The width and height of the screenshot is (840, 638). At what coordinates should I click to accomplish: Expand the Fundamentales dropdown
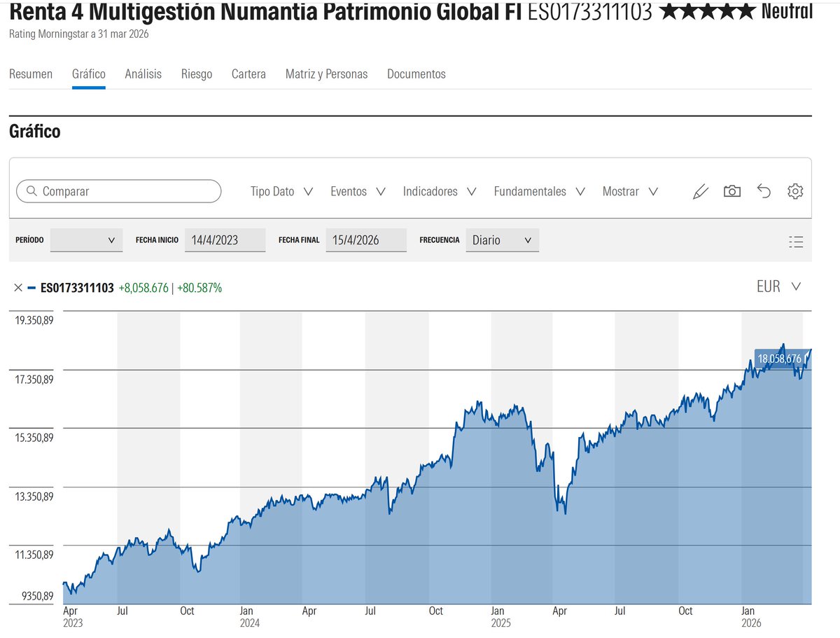pos(539,191)
